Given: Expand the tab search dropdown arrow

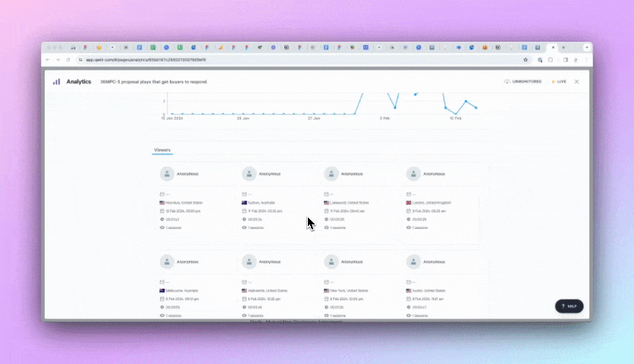Looking at the screenshot, I should [587, 47].
